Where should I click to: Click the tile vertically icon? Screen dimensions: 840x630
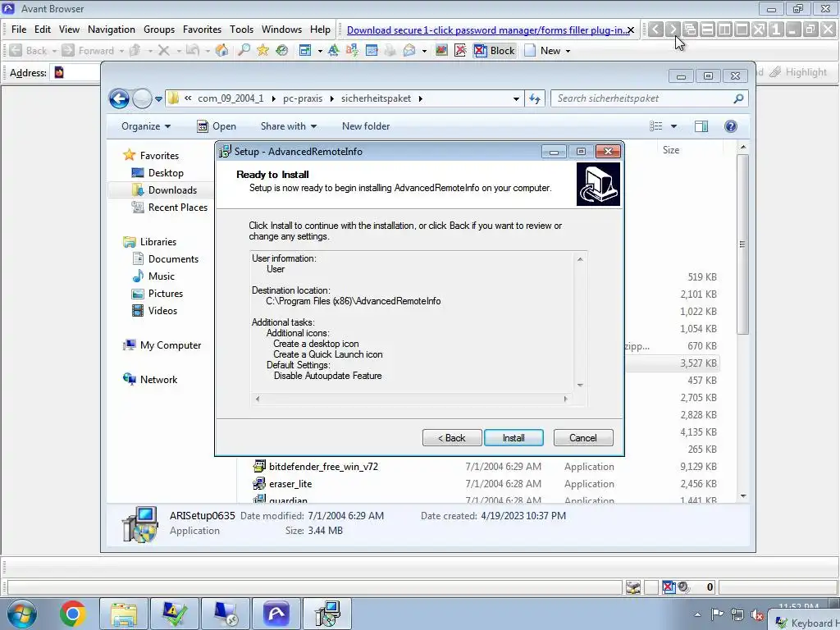point(724,30)
